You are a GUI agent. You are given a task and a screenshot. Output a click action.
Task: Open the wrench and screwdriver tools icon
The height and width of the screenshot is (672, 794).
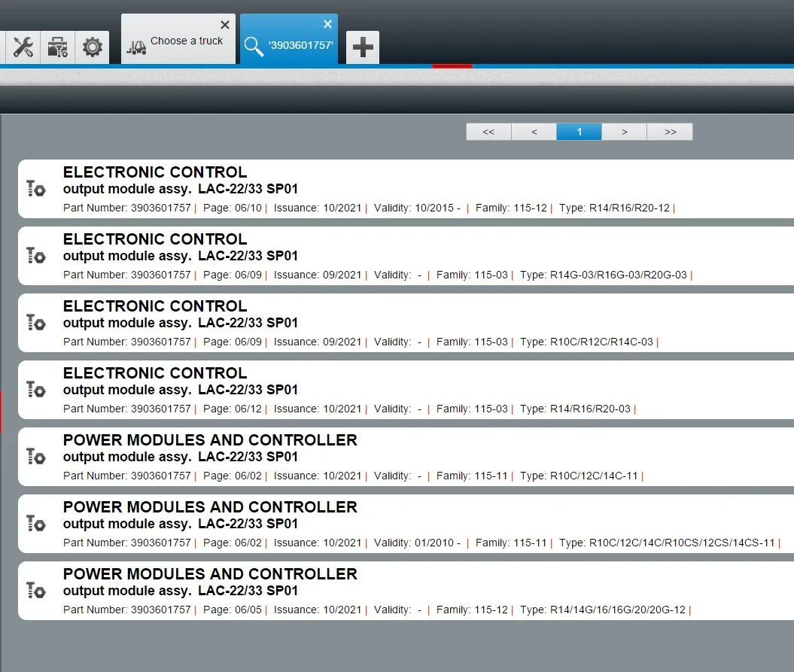point(23,47)
